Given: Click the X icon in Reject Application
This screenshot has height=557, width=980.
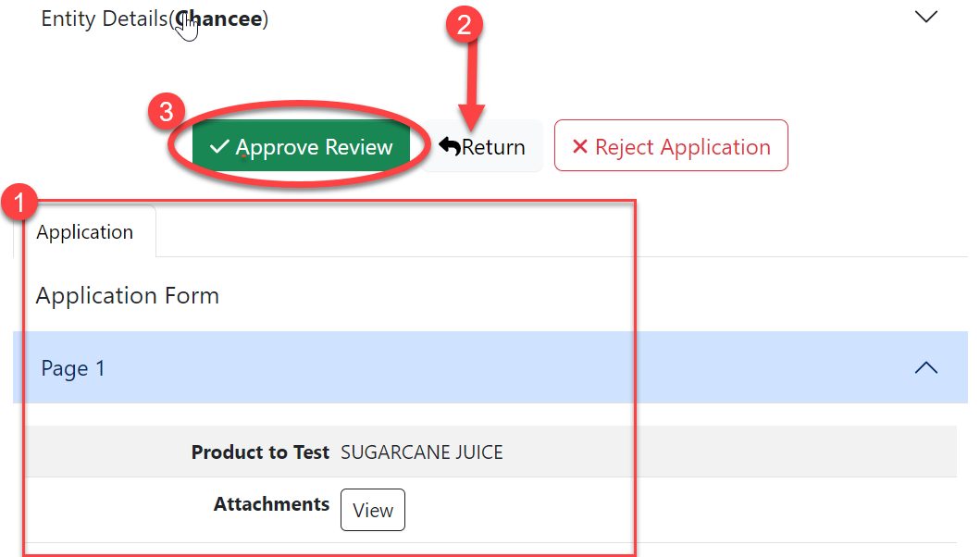Looking at the screenshot, I should coord(580,147).
